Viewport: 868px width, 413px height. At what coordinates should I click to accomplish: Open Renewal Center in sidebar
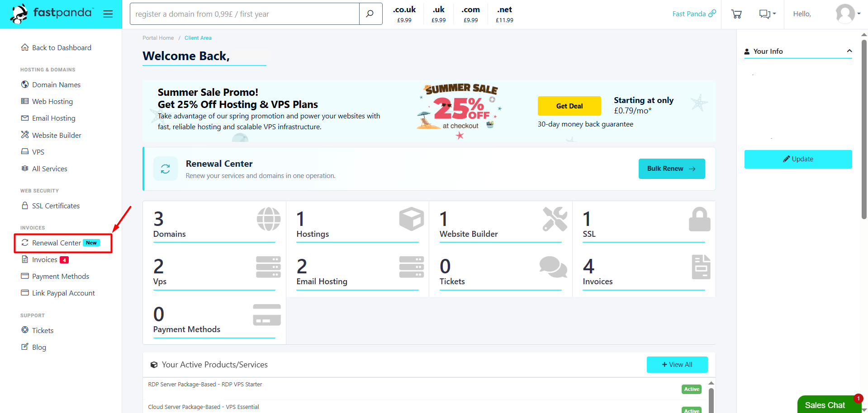click(61, 243)
